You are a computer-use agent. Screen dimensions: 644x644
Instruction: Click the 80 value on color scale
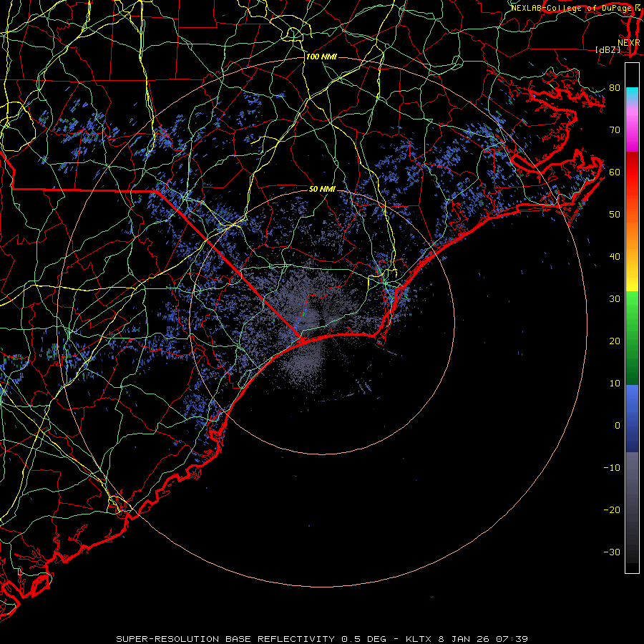pyautogui.click(x=615, y=88)
